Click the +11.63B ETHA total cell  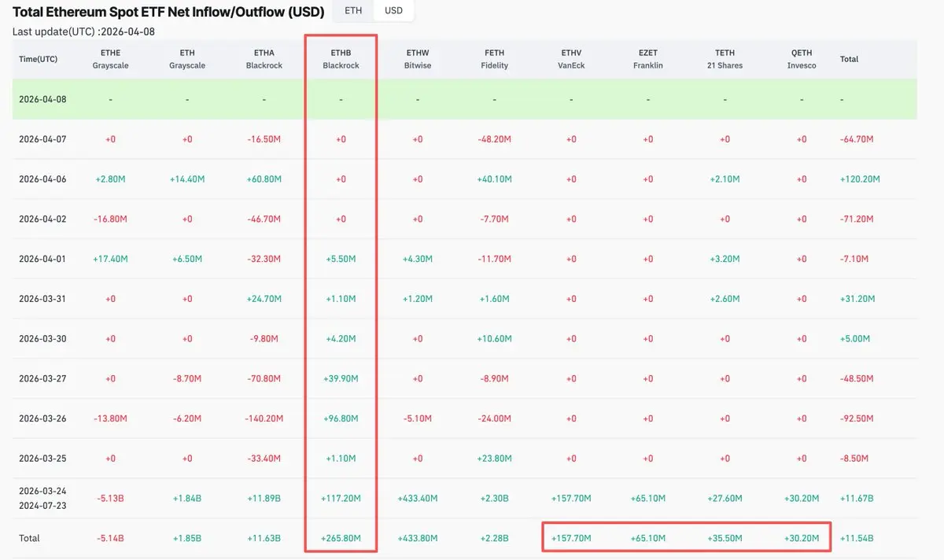click(264, 539)
